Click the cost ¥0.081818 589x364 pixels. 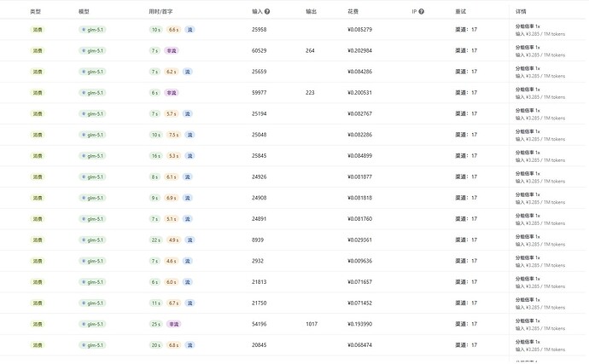[x=360, y=198]
